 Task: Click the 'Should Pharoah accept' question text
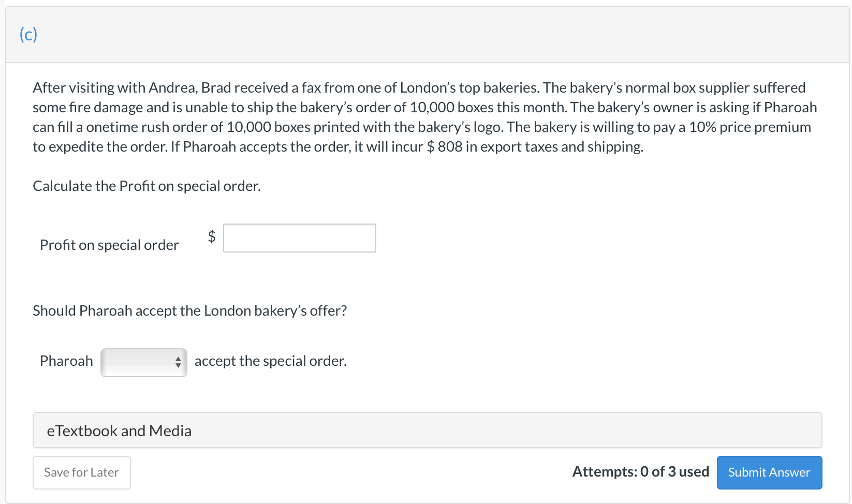click(189, 310)
